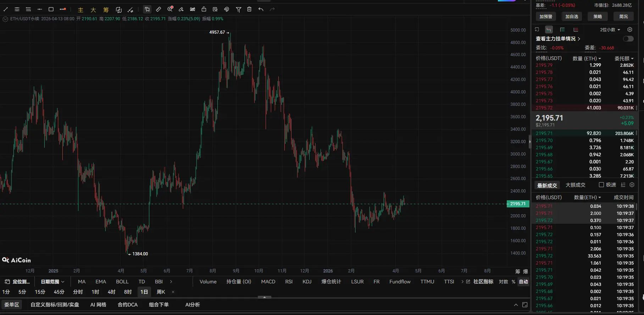
Task: Open order book settings hexagon icon
Action: [630, 29]
